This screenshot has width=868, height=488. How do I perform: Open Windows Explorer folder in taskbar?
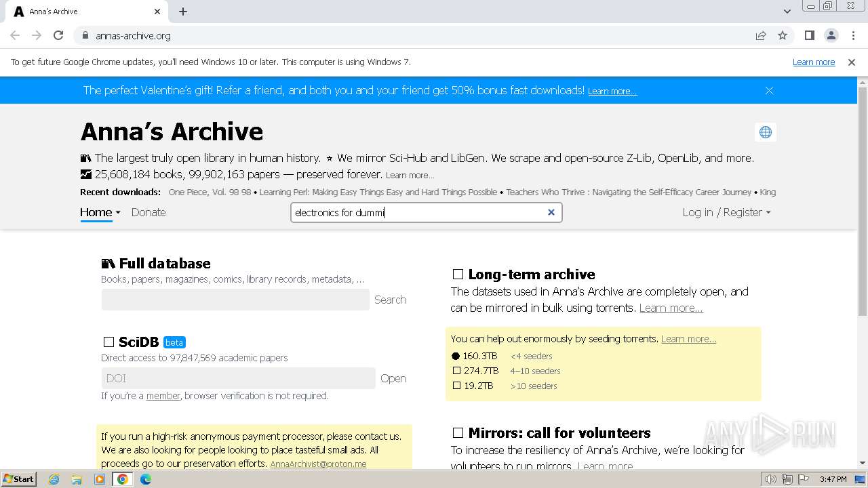77,479
